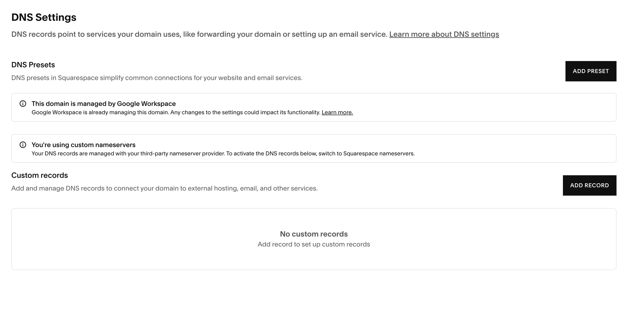Image resolution: width=644 pixels, height=314 pixels.
Task: Click the DNS Presets section heading
Action: pos(33,65)
